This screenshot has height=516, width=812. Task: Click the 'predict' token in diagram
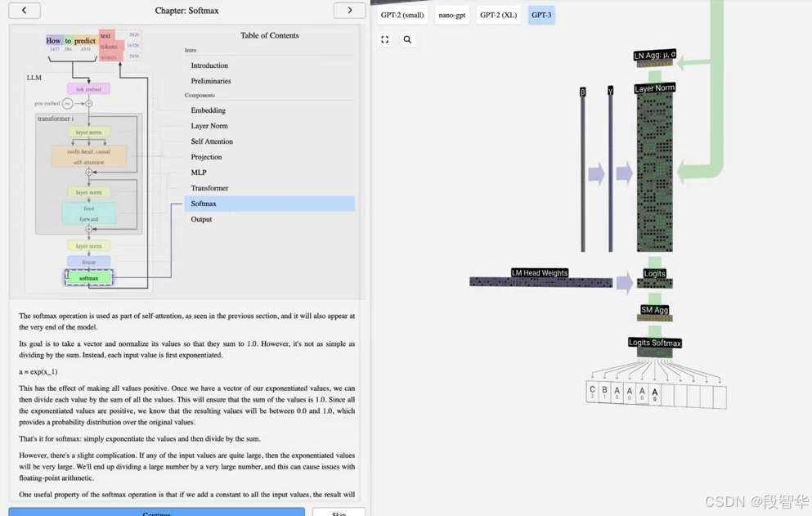pyautogui.click(x=85, y=40)
